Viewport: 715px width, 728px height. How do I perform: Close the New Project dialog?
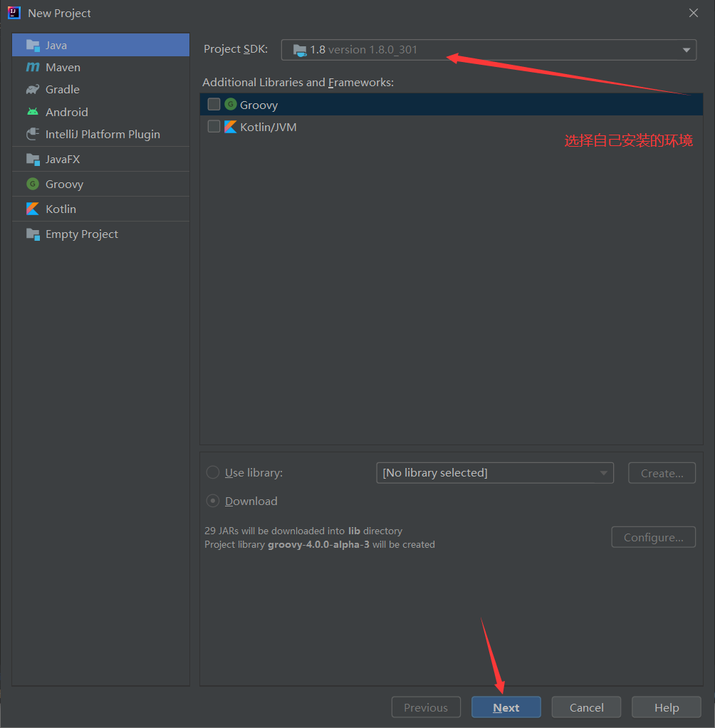(694, 13)
